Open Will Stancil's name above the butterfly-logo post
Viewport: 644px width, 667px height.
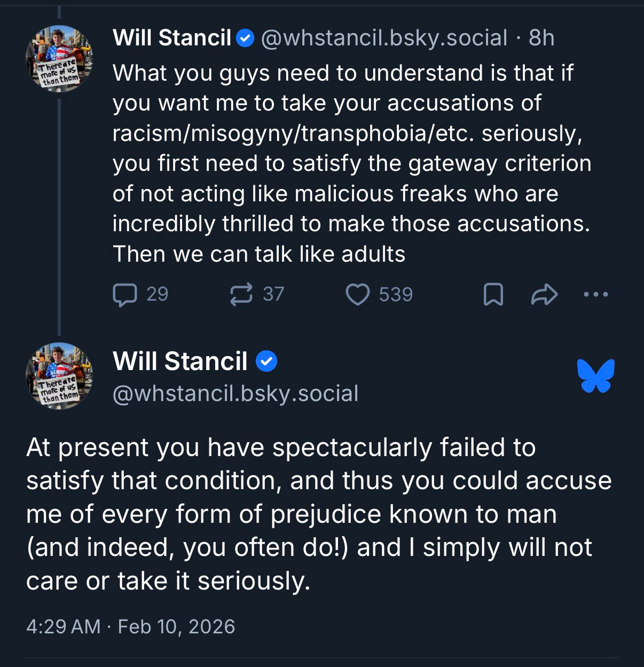coord(180,362)
